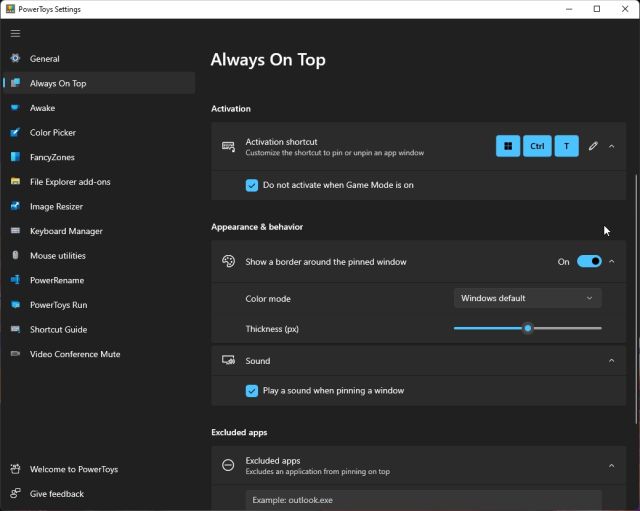The width and height of the screenshot is (640, 511).
Task: Open Image Resizer settings
Action: [x=99, y=206]
